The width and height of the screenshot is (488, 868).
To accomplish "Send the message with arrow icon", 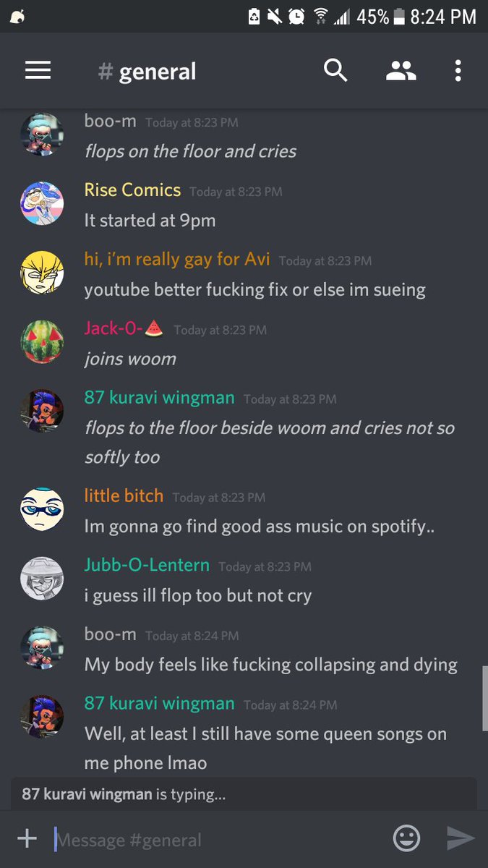I will tap(461, 838).
